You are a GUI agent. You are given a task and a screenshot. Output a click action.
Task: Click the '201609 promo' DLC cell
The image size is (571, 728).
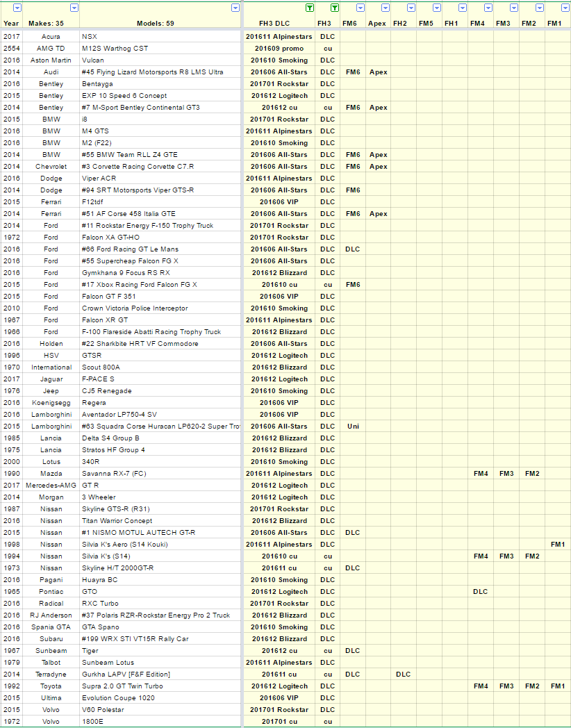(x=279, y=49)
